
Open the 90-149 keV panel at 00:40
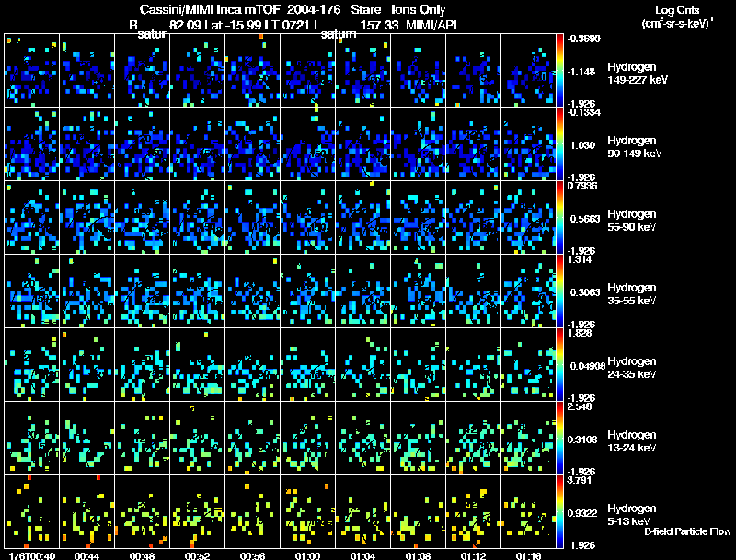[31, 144]
